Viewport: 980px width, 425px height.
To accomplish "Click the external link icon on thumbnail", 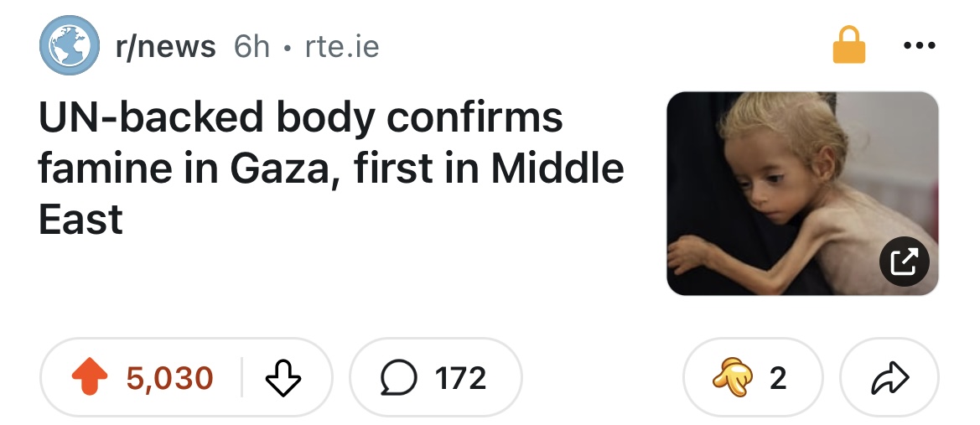I will pyautogui.click(x=903, y=262).
